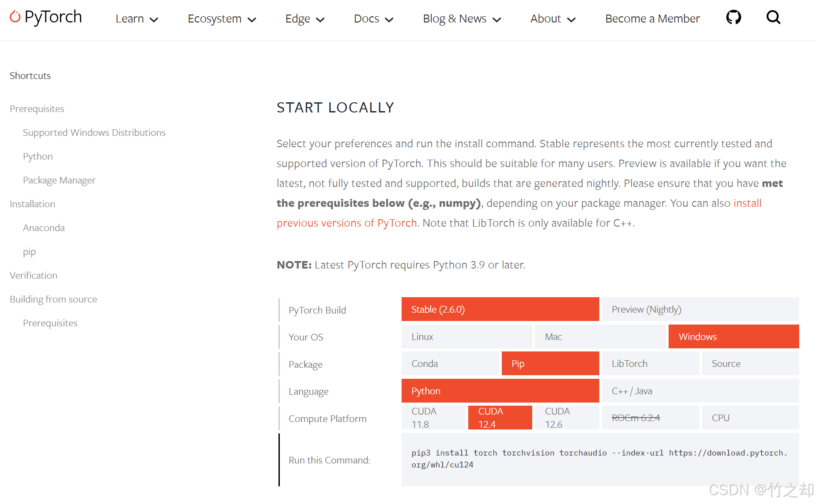Image resolution: width=816 pixels, height=504 pixels.
Task: Open the Blog & News menu label
Action: click(x=455, y=19)
